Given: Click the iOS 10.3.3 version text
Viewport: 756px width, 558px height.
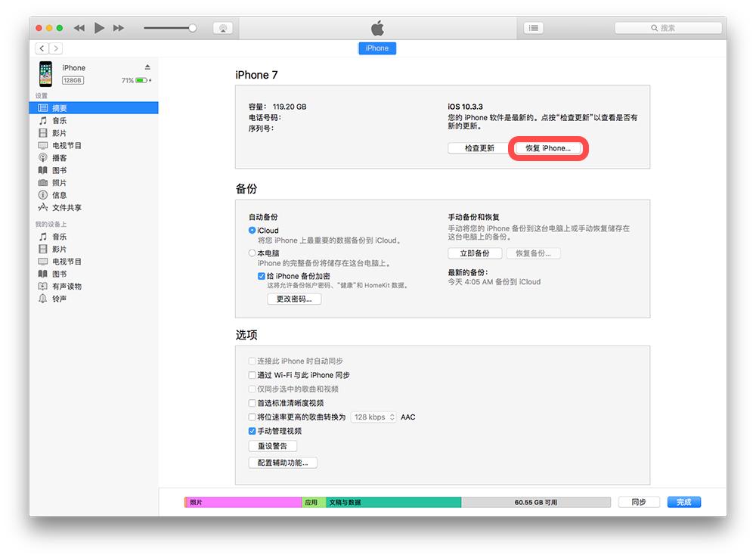Looking at the screenshot, I should 465,107.
